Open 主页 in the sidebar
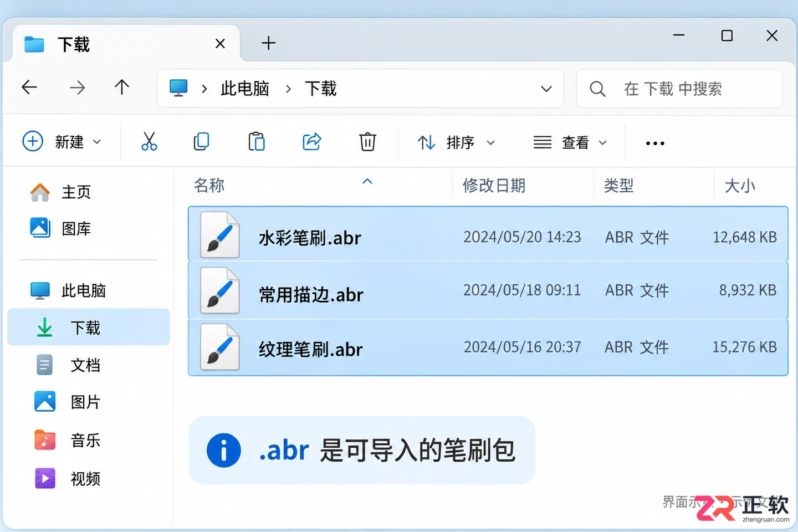The width and height of the screenshot is (798, 532). coord(61,192)
